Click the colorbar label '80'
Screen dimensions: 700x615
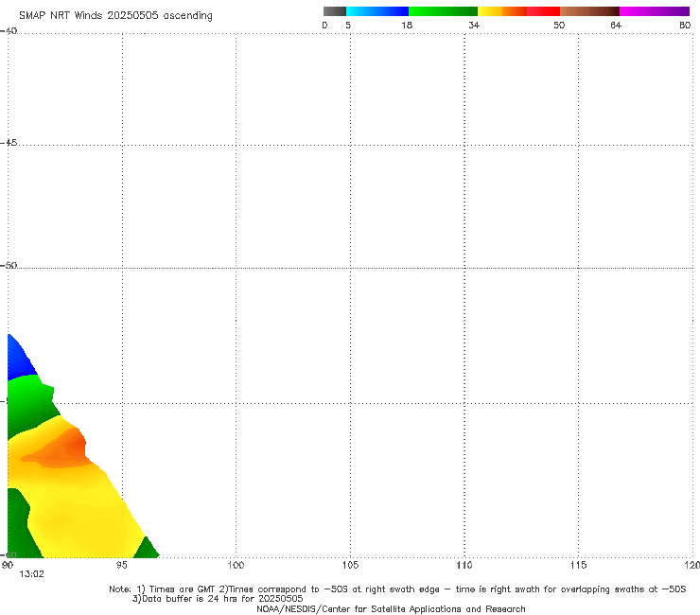[685, 25]
